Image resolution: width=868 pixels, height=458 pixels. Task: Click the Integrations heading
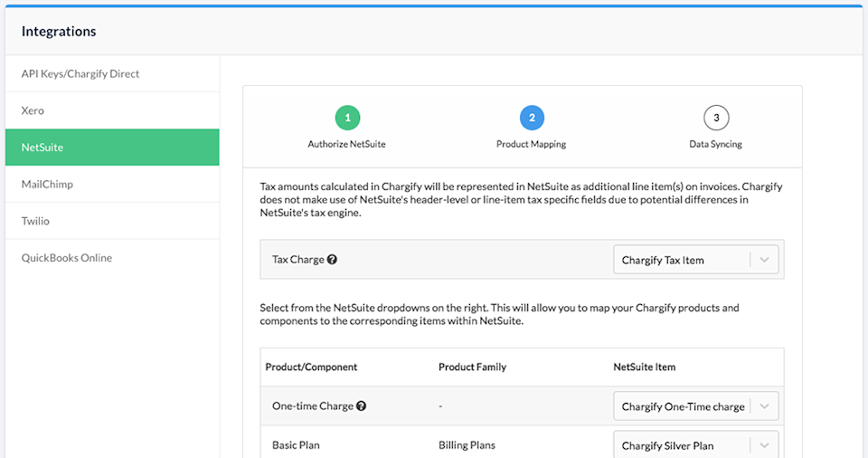point(59,32)
